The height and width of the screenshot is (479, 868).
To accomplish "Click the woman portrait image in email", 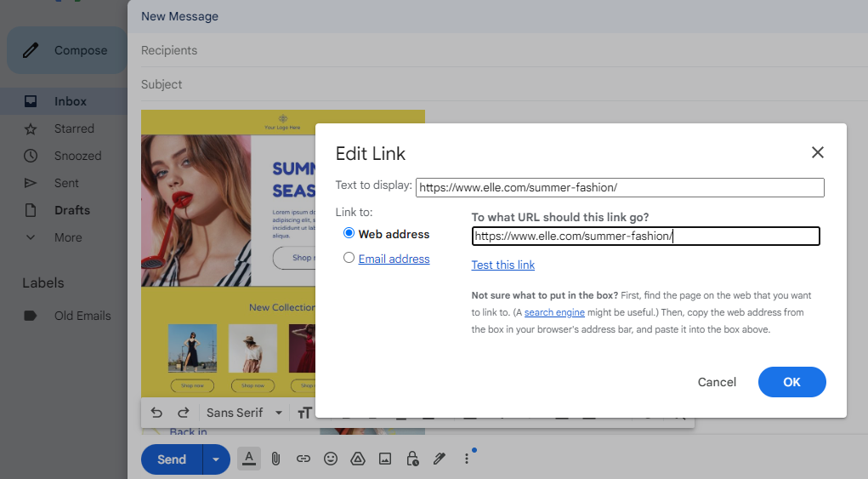I will (x=196, y=210).
